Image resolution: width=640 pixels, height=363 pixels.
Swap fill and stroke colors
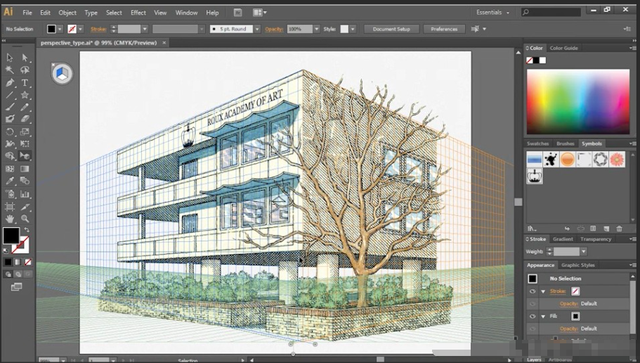pos(27,230)
